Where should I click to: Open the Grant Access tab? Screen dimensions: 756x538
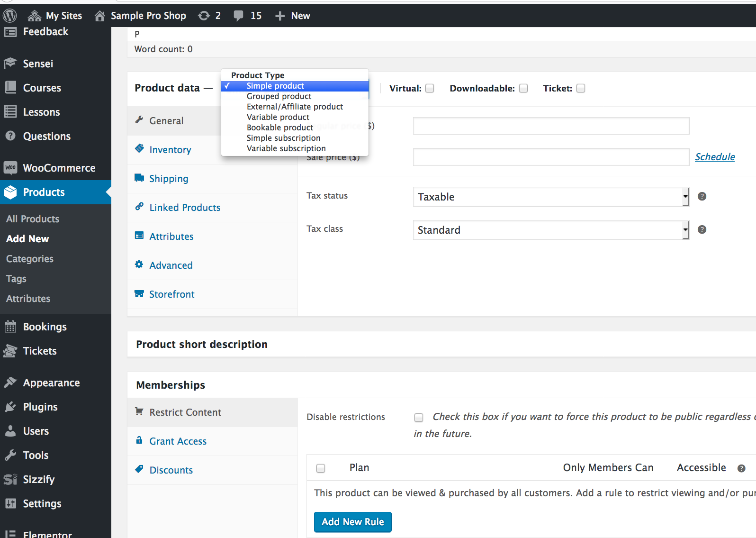pos(212,441)
